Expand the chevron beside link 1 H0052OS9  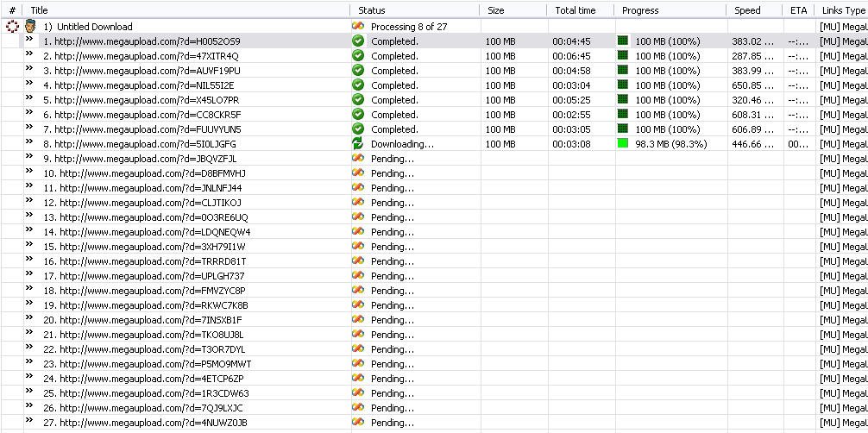[29, 39]
